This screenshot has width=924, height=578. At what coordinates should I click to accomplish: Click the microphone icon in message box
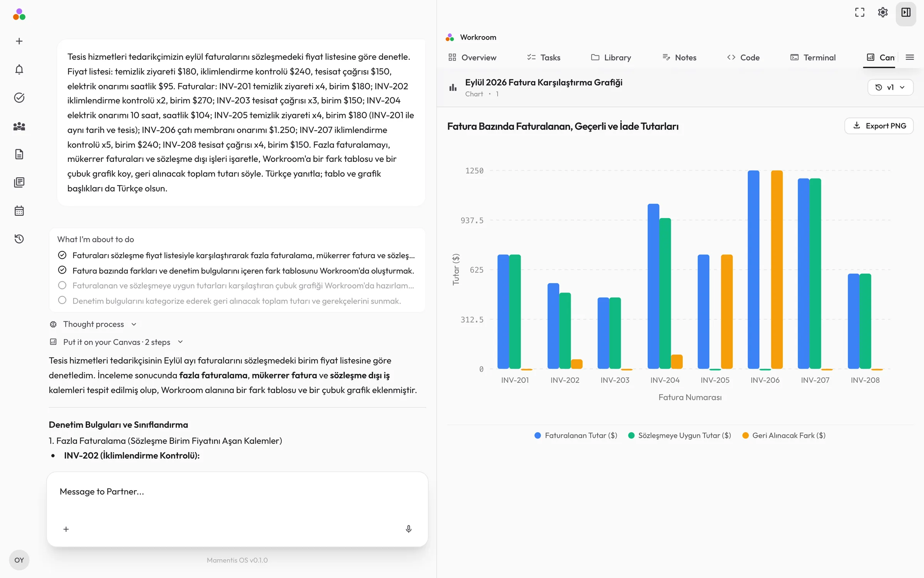[x=408, y=529]
